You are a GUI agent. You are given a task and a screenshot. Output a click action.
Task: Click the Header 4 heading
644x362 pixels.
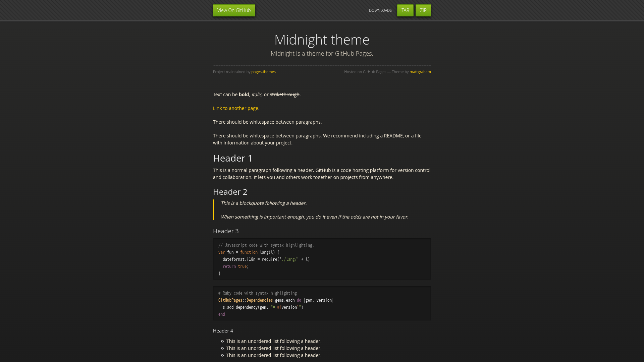pyautogui.click(x=223, y=330)
